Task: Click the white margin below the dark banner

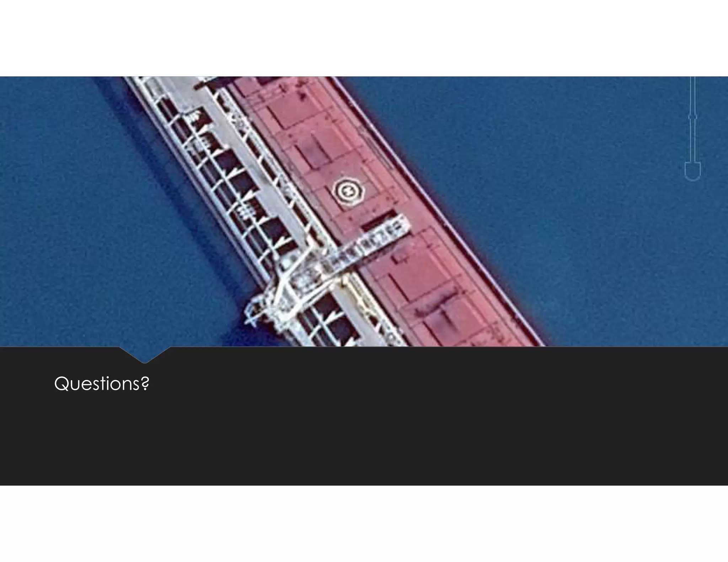Action: pos(364,524)
